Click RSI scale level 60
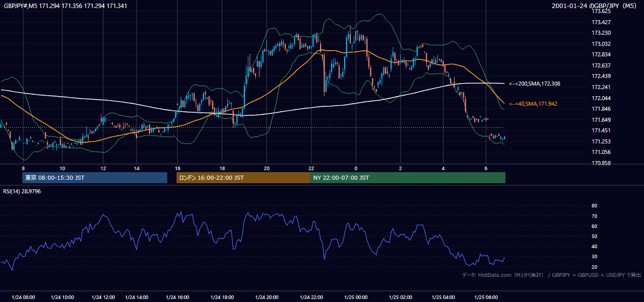The image size is (644, 302). pos(594,226)
